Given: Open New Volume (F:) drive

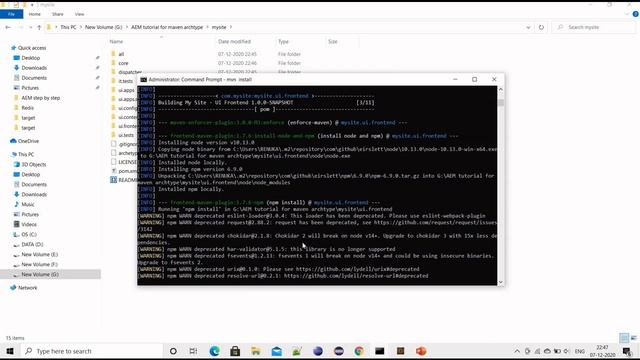Looking at the screenshot, I should point(40,264).
